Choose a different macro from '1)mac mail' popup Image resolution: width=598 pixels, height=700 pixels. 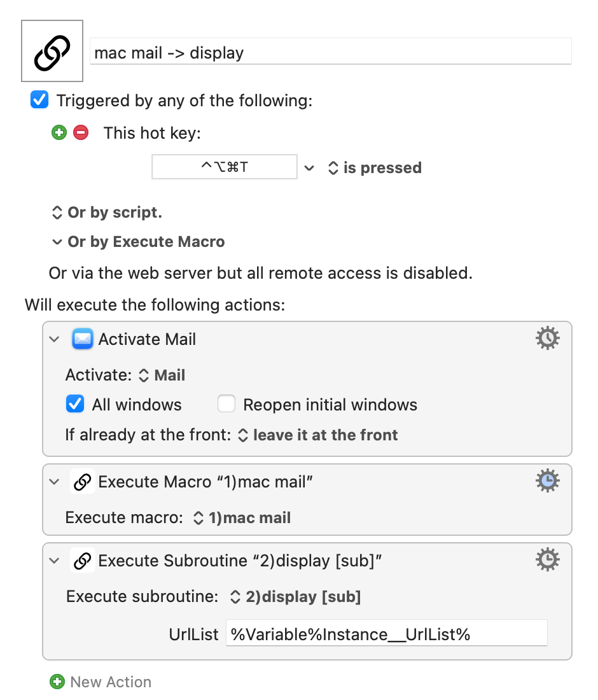242,518
